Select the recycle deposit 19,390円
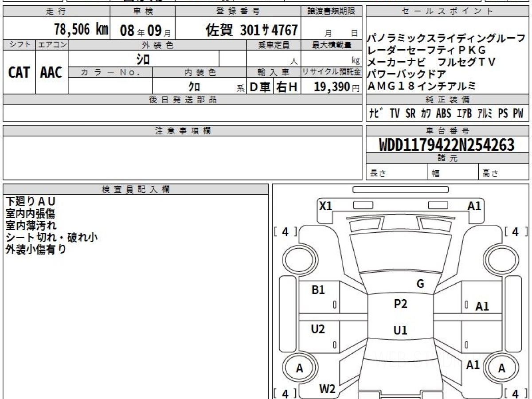The image size is (532, 399). click(x=337, y=87)
